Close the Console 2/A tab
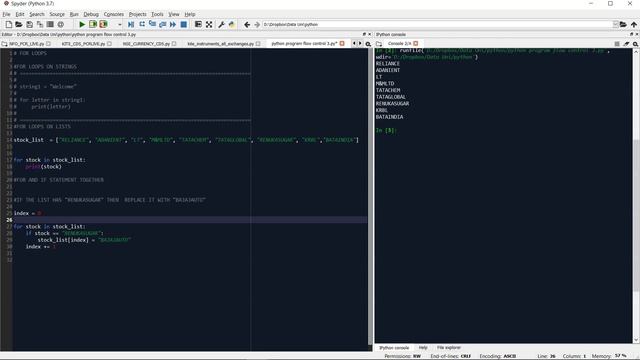The image size is (640, 360). [x=416, y=44]
